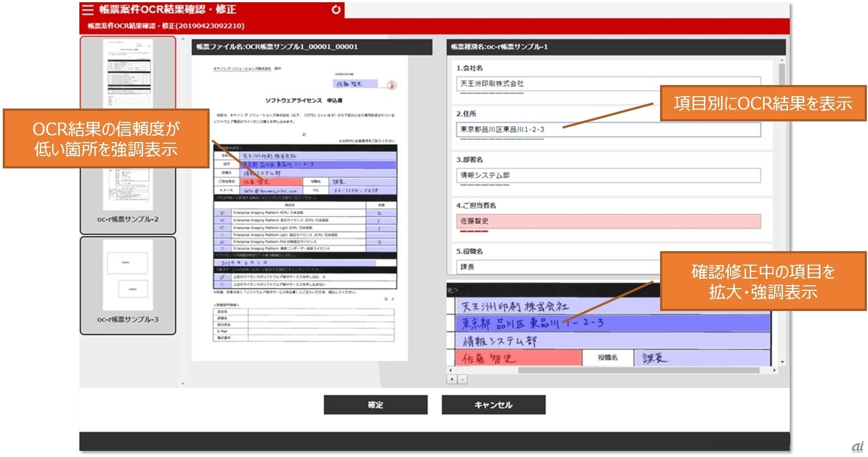Click the 4.ご担当者名 field label
The width and height of the screenshot is (868, 457).
pos(476,206)
